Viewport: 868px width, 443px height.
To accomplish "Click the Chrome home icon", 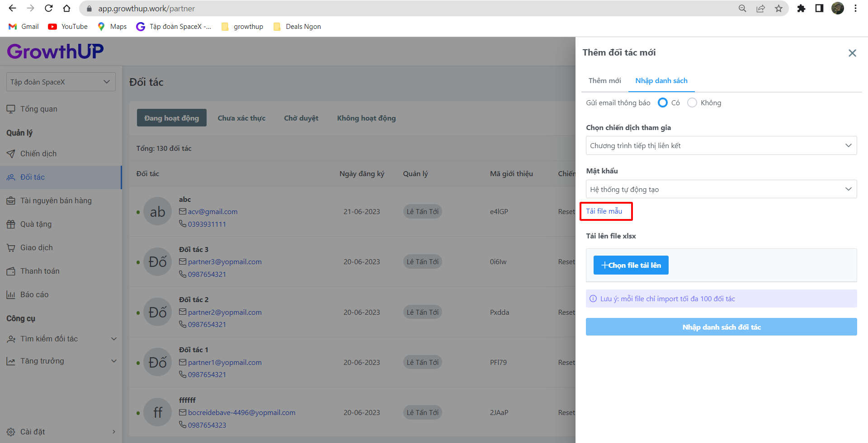I will [x=66, y=8].
